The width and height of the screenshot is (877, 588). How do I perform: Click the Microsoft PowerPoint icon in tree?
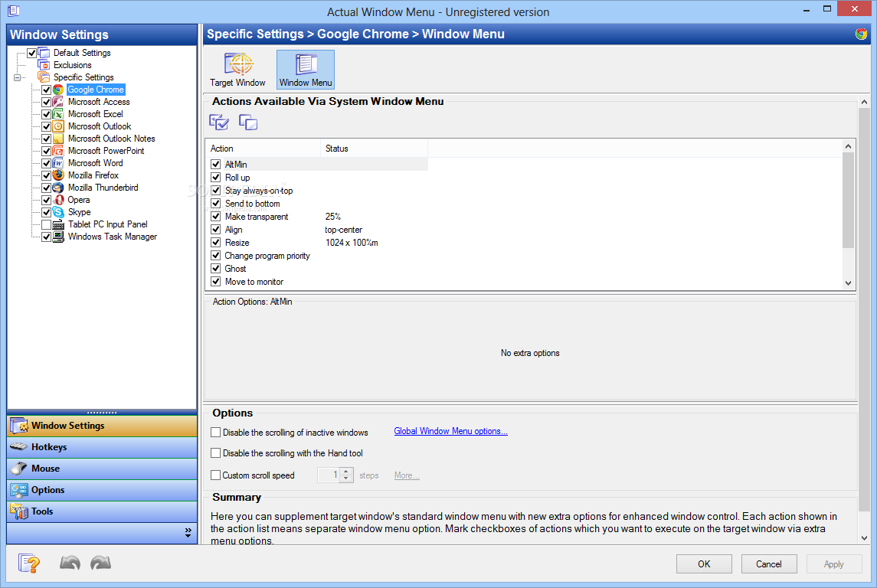tap(58, 151)
